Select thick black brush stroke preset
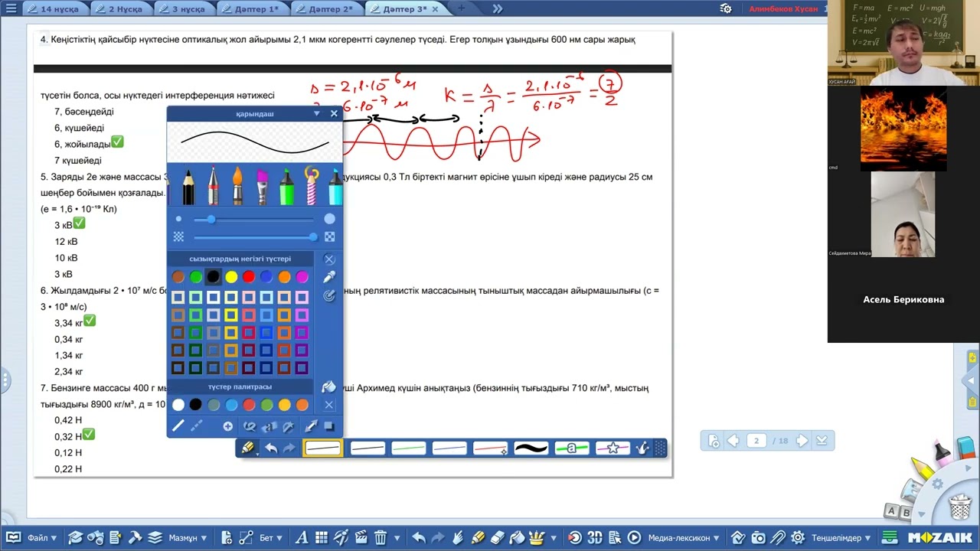Screen dimensions: 980x551 click(531, 448)
